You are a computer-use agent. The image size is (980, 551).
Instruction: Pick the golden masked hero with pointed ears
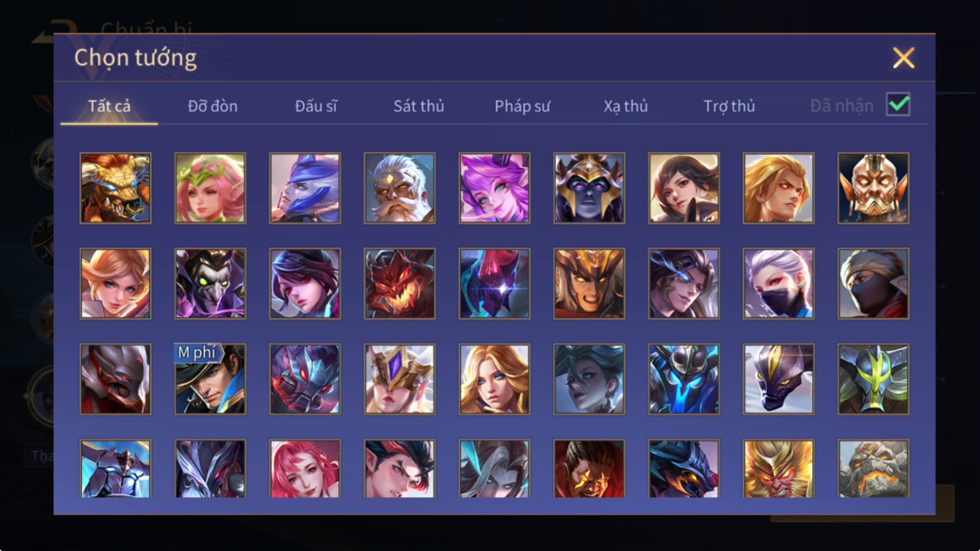click(x=873, y=188)
